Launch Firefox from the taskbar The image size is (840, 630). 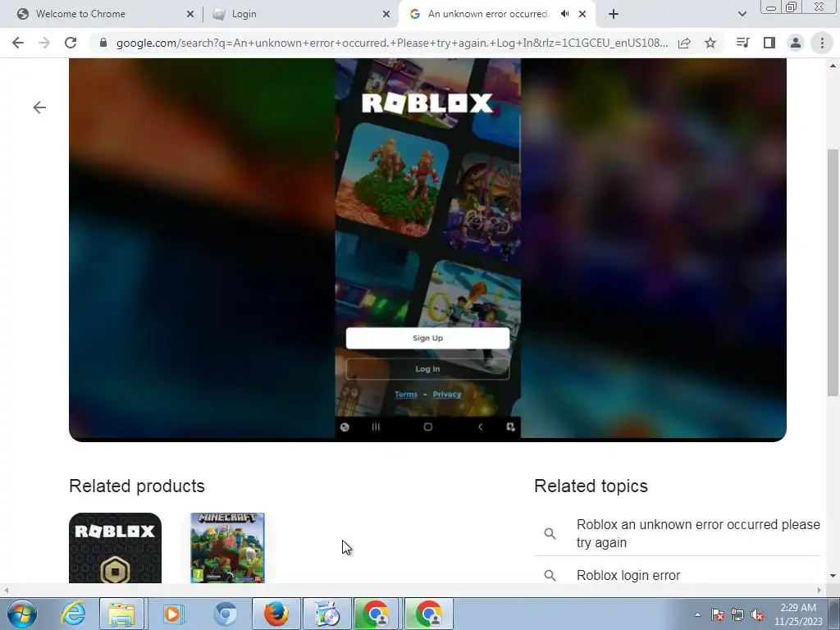tap(276, 614)
